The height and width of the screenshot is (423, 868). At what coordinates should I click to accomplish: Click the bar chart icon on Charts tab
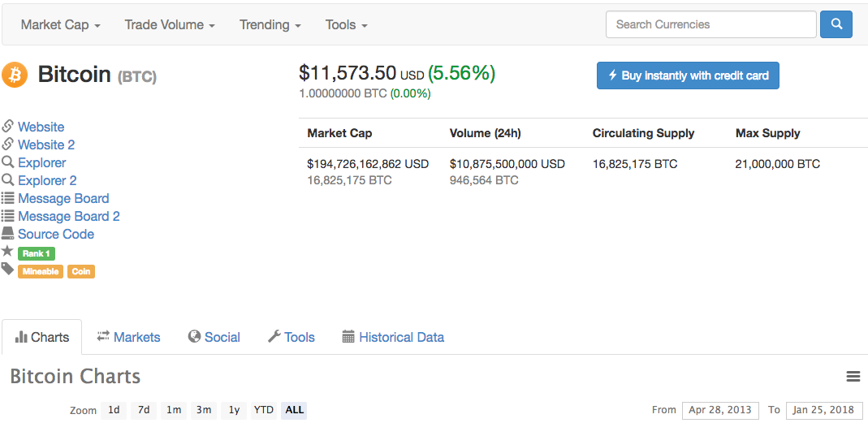[22, 337]
